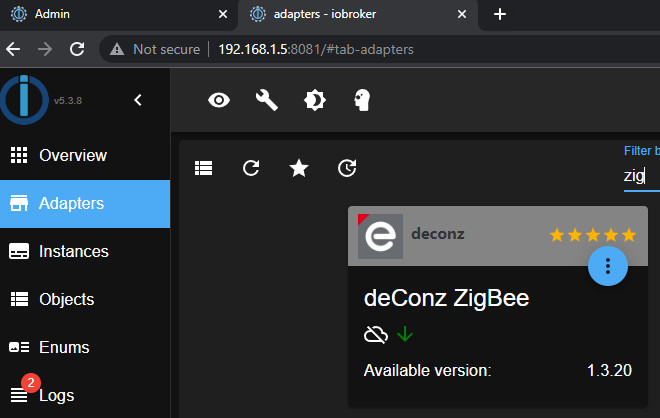Click the deConz five-star rating
The image size is (660, 418).
[x=592, y=235]
